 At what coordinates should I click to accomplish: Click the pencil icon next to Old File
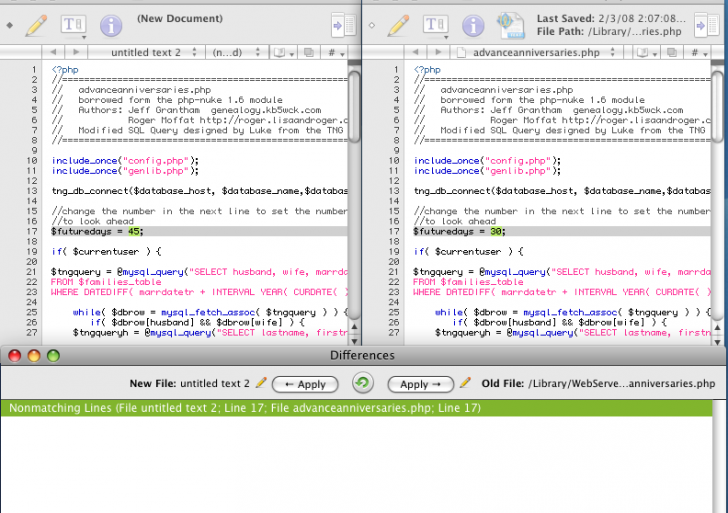point(465,383)
